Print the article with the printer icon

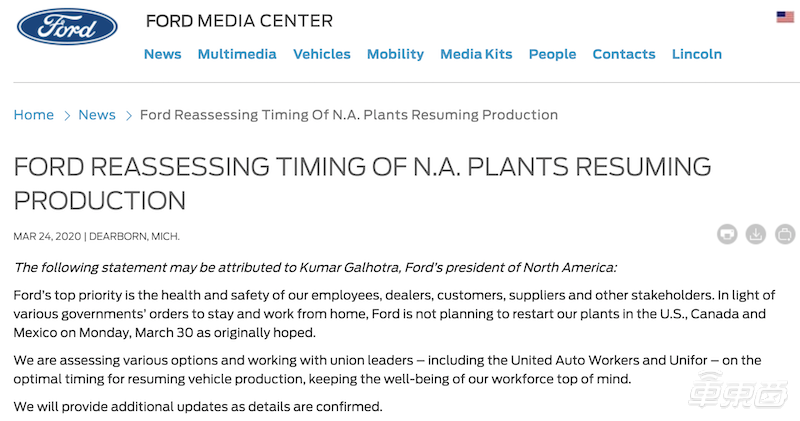[x=727, y=235]
